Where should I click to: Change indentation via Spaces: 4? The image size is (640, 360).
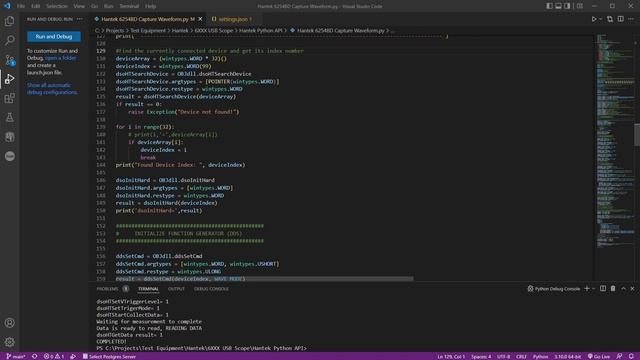click(481, 356)
